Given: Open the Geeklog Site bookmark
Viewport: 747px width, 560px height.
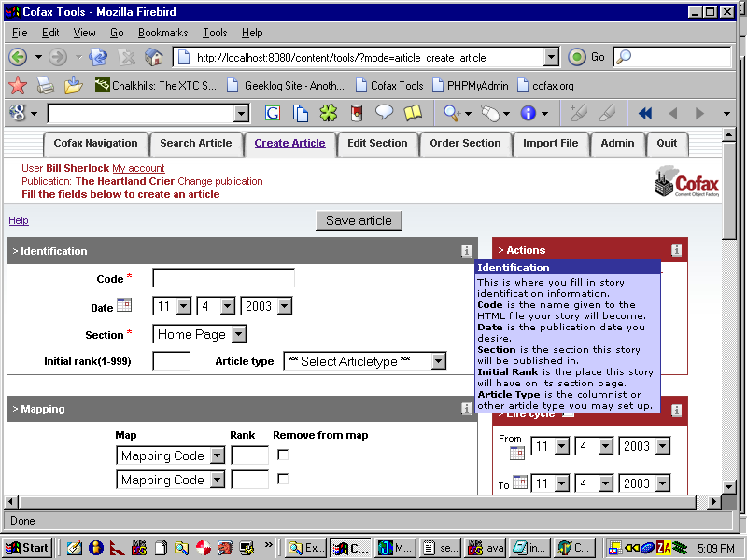Looking at the screenshot, I should coord(286,86).
